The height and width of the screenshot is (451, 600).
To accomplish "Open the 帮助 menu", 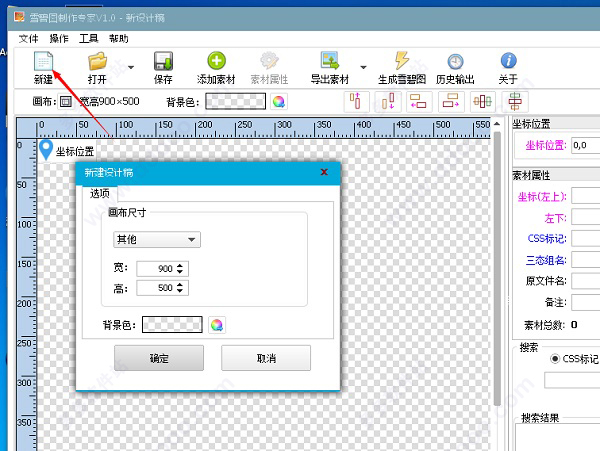I will coord(119,39).
